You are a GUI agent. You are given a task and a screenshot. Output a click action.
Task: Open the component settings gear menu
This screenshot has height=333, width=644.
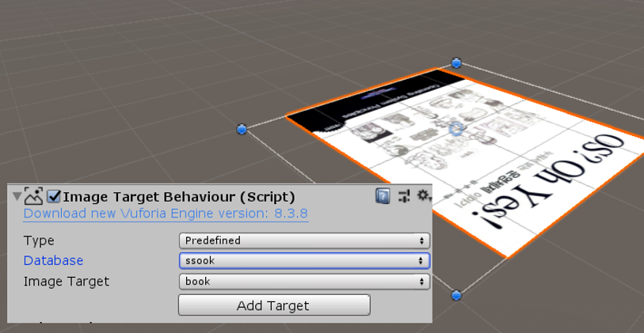pyautogui.click(x=424, y=195)
